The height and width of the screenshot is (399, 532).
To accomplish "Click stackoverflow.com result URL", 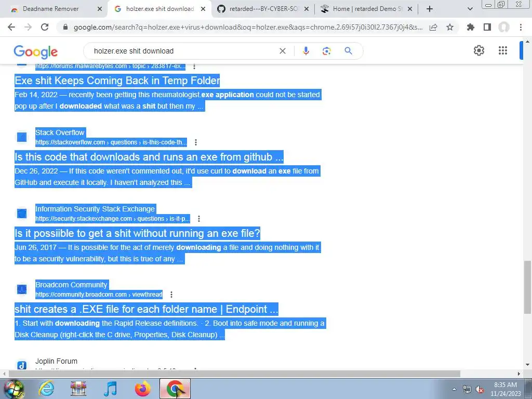I will click(x=111, y=142).
